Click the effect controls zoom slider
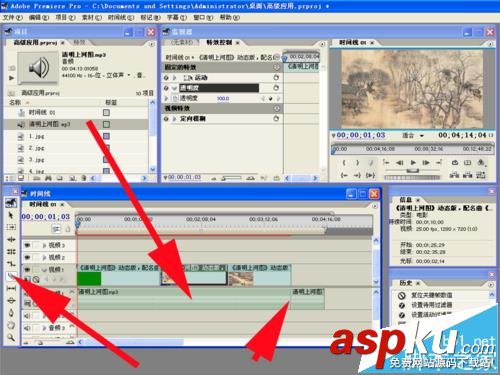This screenshot has width=500, height=375. [232, 178]
